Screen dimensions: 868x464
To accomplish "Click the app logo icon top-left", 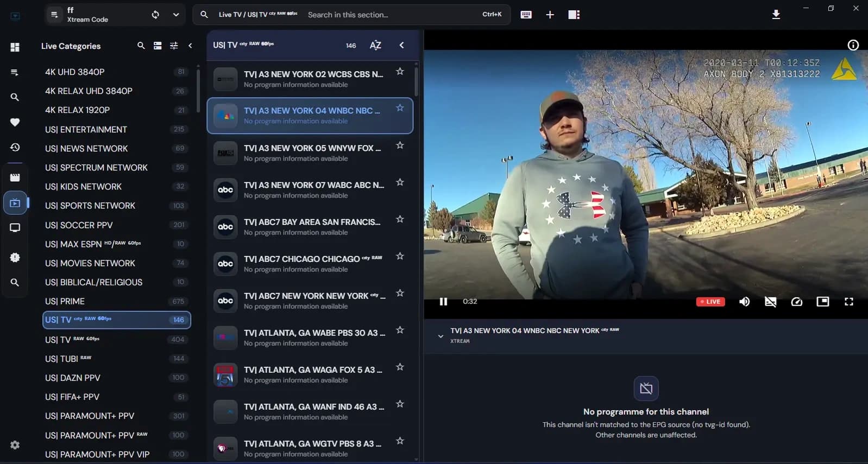I will coord(15,16).
